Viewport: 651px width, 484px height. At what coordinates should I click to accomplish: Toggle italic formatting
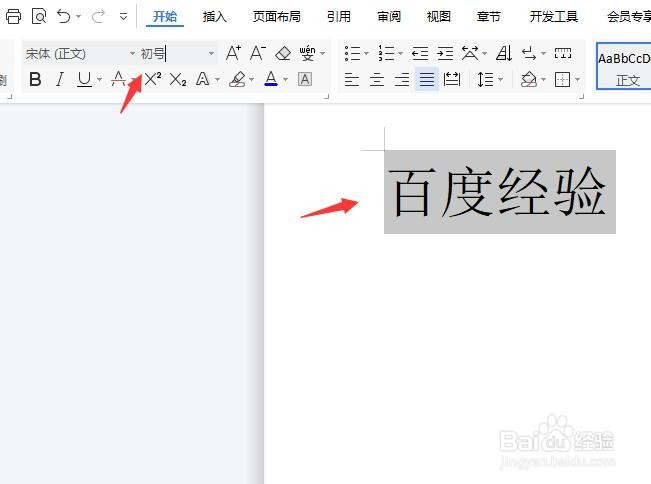pyautogui.click(x=60, y=79)
